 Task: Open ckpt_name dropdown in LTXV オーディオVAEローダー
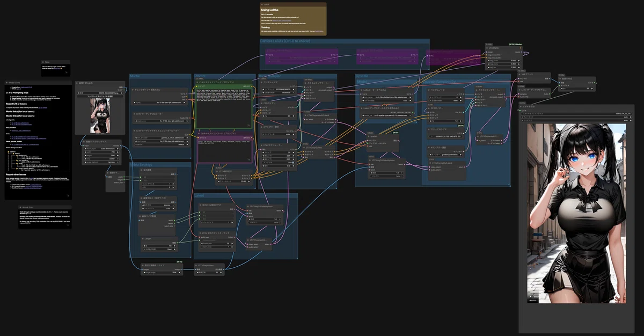(x=162, y=121)
